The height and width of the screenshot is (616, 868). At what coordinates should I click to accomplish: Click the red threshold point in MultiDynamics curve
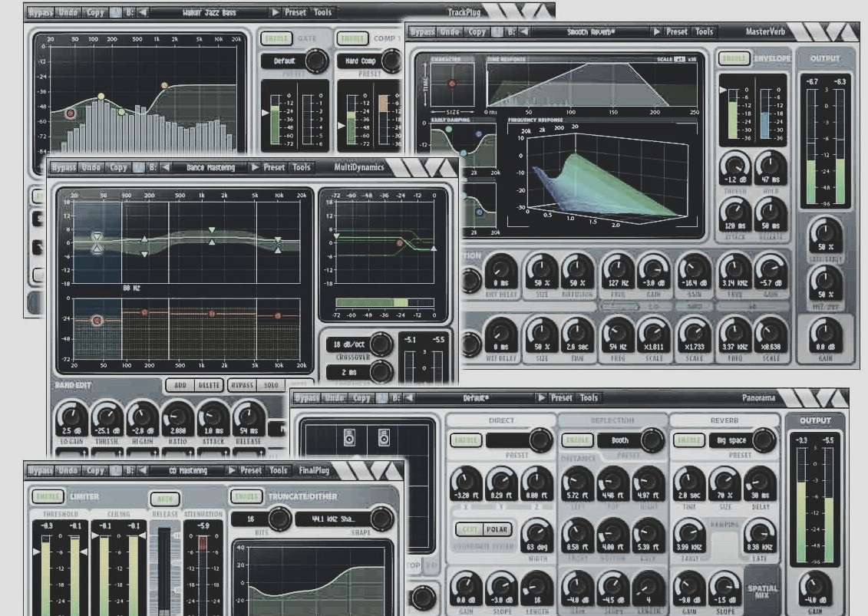[x=400, y=243]
